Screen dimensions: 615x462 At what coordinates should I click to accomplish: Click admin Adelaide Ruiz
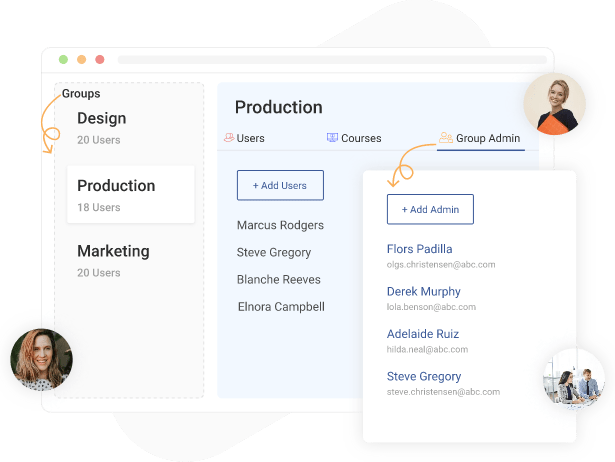point(423,334)
